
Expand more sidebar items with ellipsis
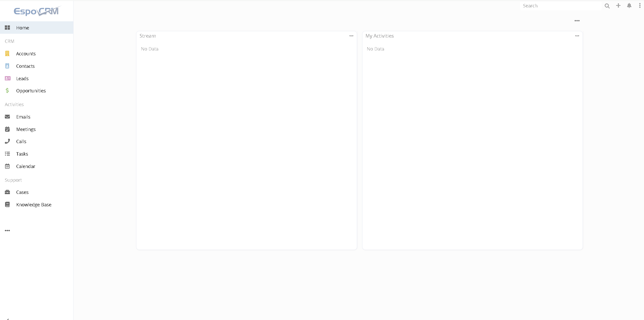tap(7, 230)
